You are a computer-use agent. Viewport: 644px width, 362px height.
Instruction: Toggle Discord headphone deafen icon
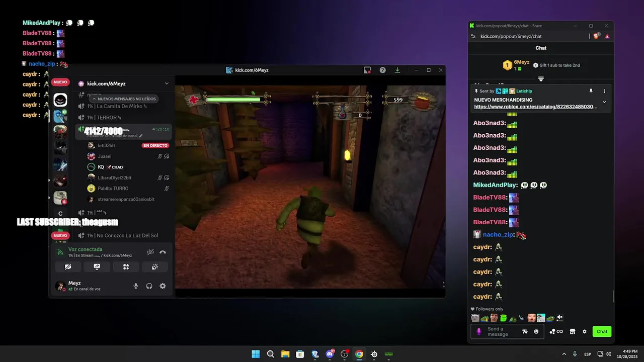(x=149, y=286)
